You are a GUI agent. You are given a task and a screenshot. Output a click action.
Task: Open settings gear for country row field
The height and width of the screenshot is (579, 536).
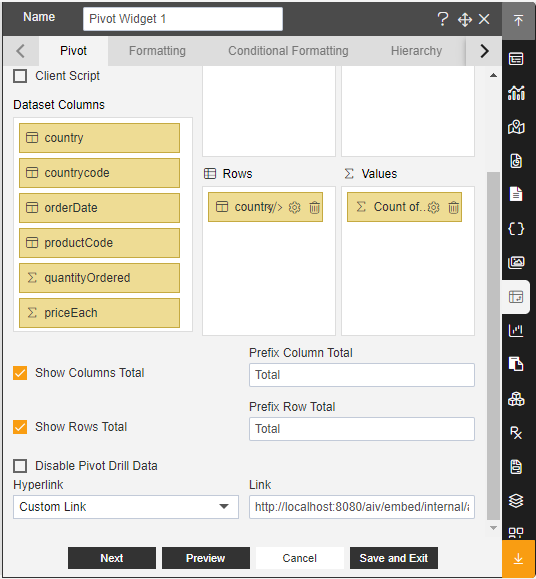[x=294, y=208]
